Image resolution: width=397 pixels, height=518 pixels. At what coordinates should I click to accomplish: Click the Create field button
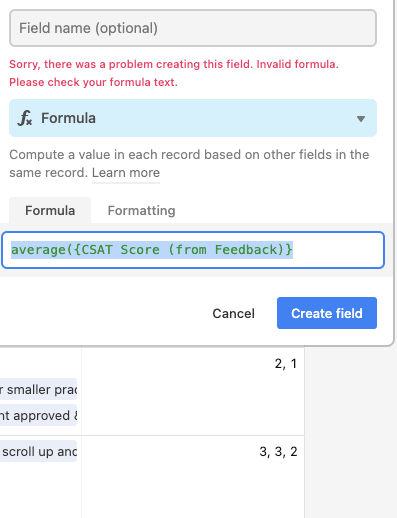point(327,313)
